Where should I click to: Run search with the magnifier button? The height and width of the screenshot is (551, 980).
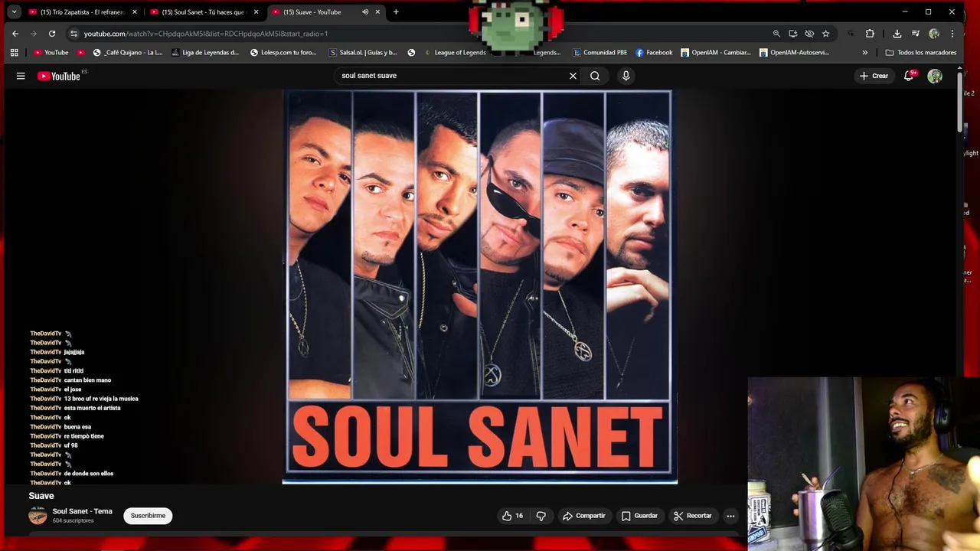[x=595, y=76]
